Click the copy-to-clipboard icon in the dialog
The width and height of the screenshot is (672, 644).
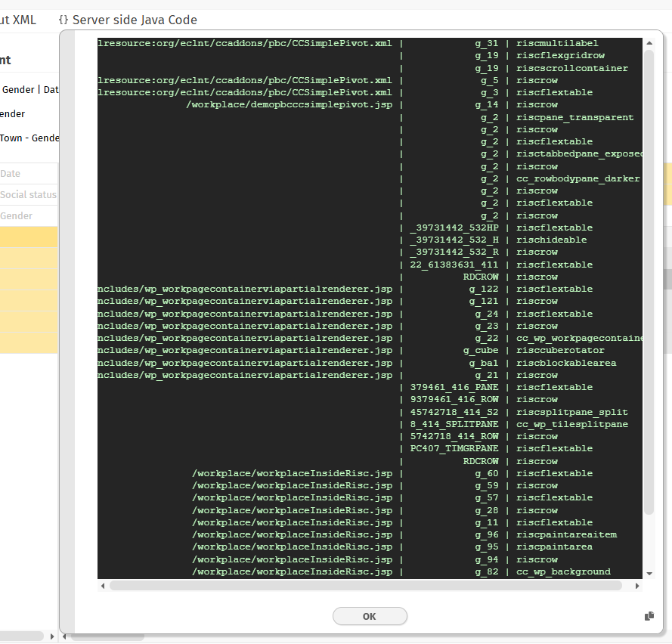click(649, 616)
